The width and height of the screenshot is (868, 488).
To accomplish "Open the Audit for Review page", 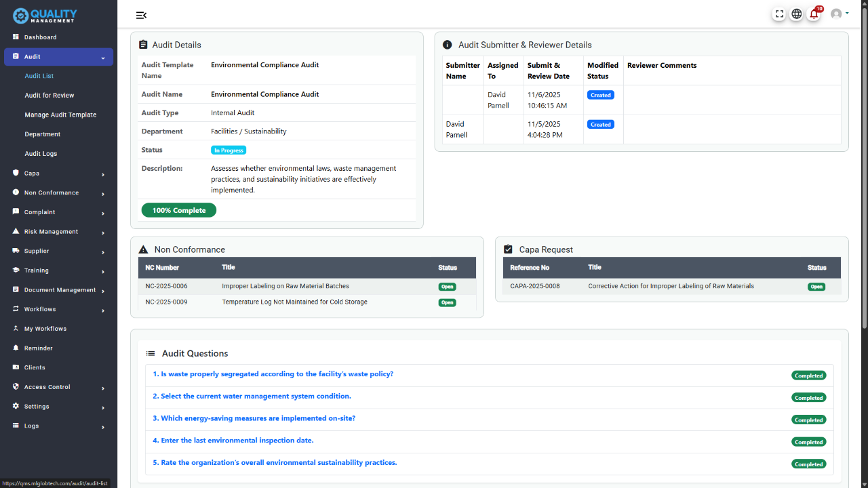I will click(50, 96).
